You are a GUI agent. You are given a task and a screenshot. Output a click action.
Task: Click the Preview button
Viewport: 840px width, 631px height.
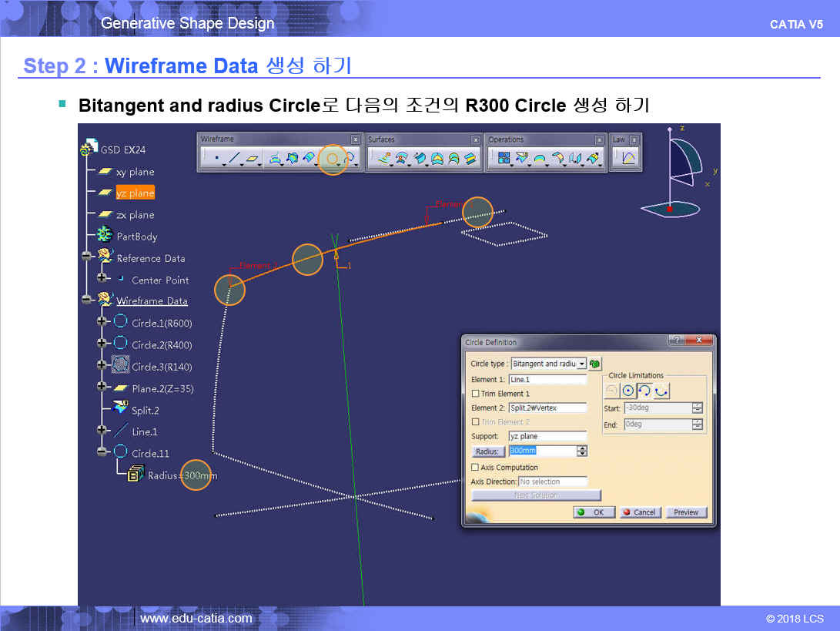click(x=685, y=512)
